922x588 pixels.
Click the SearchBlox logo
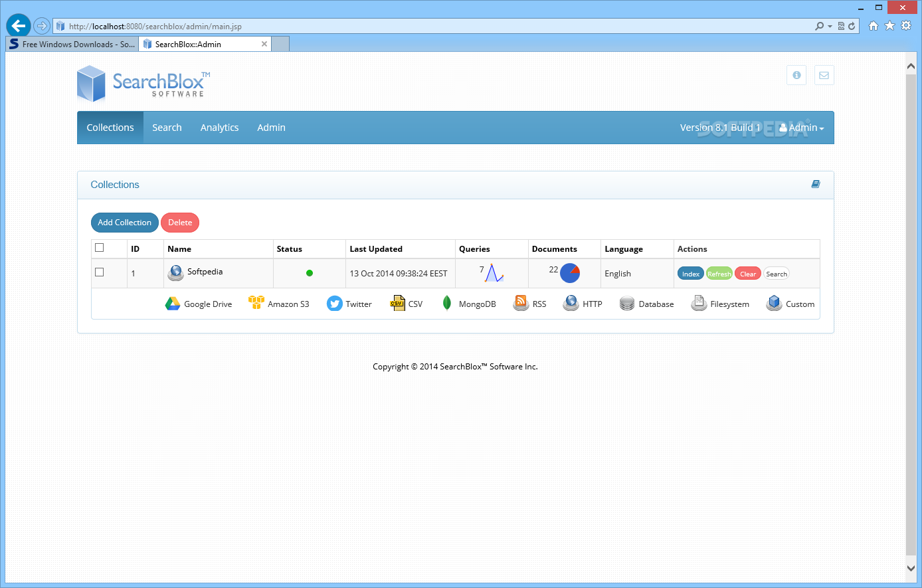[x=143, y=84]
